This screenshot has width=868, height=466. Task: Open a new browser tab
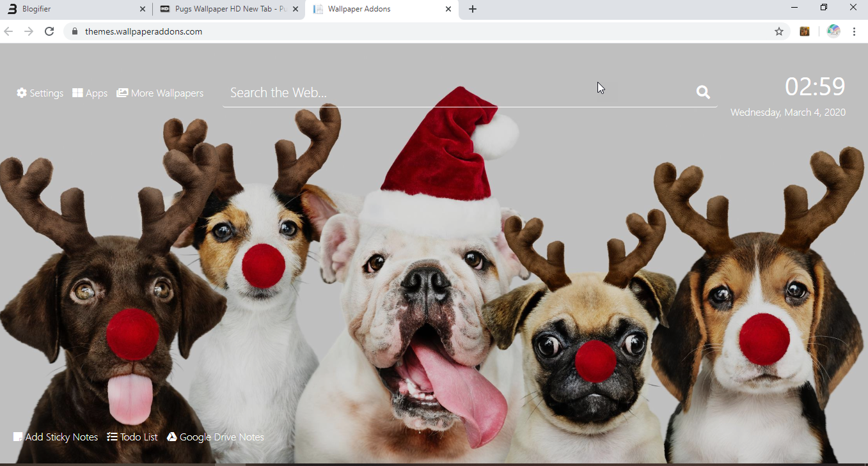(x=473, y=9)
